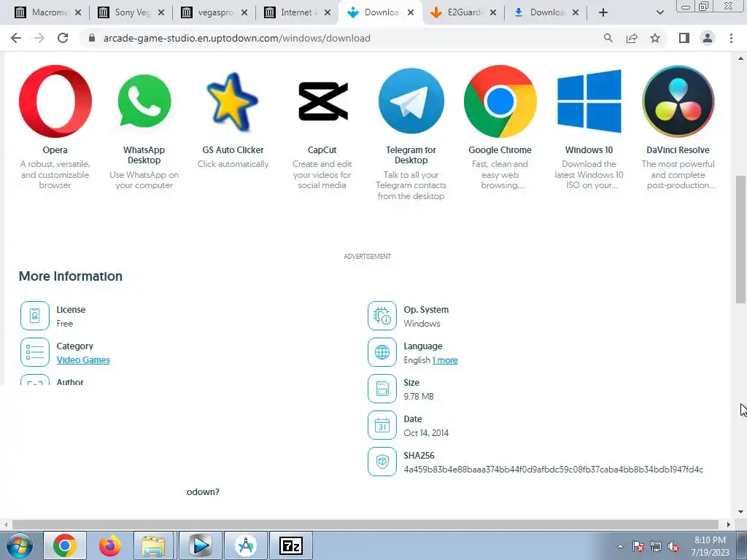Click the horizontal scrollbar thumb
Screen dimensions: 747x560
pos(365,524)
